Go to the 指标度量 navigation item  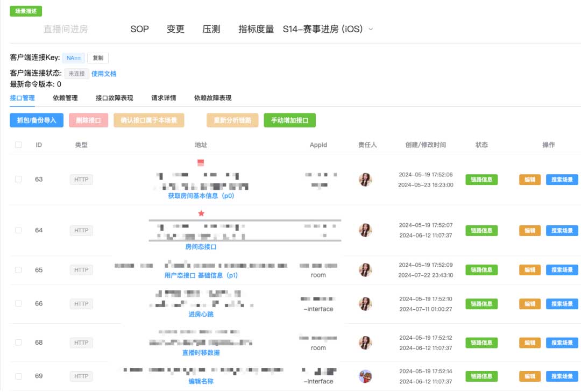click(256, 29)
